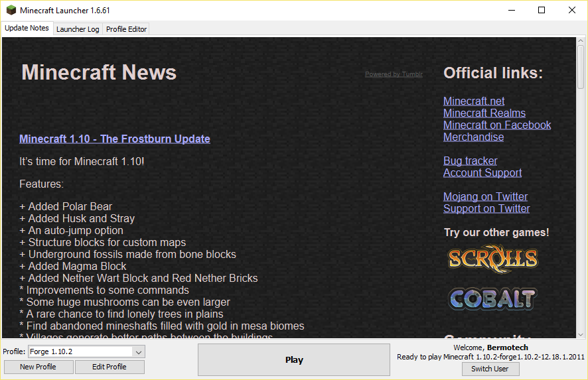Open the Merchandise link

point(473,137)
